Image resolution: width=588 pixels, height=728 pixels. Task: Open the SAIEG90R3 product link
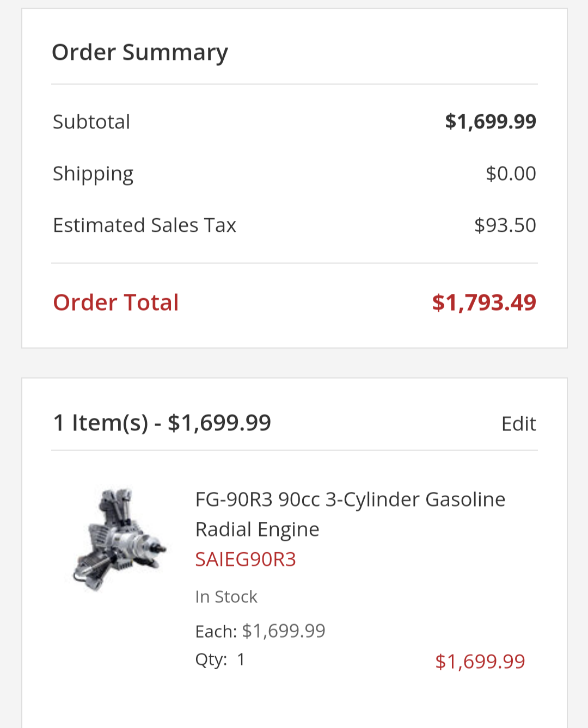[x=246, y=559]
